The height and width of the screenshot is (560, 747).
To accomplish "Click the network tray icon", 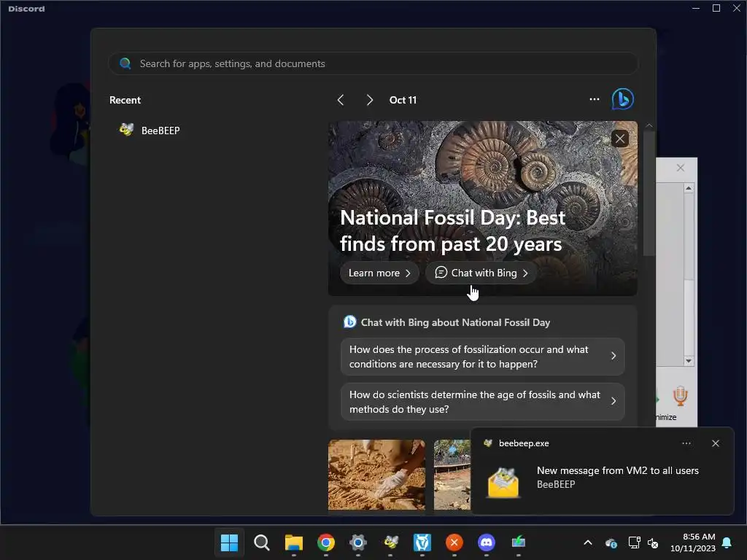I will (x=634, y=542).
